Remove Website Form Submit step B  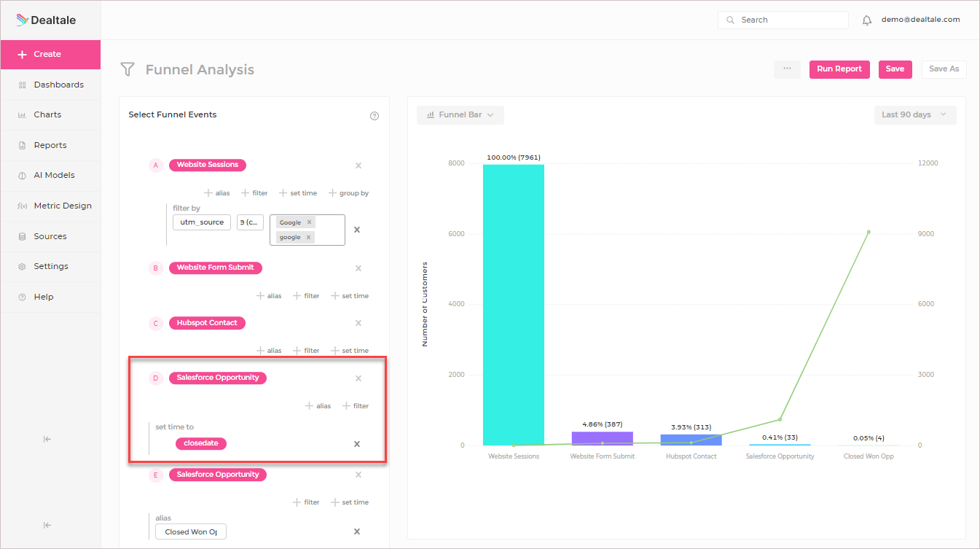358,268
